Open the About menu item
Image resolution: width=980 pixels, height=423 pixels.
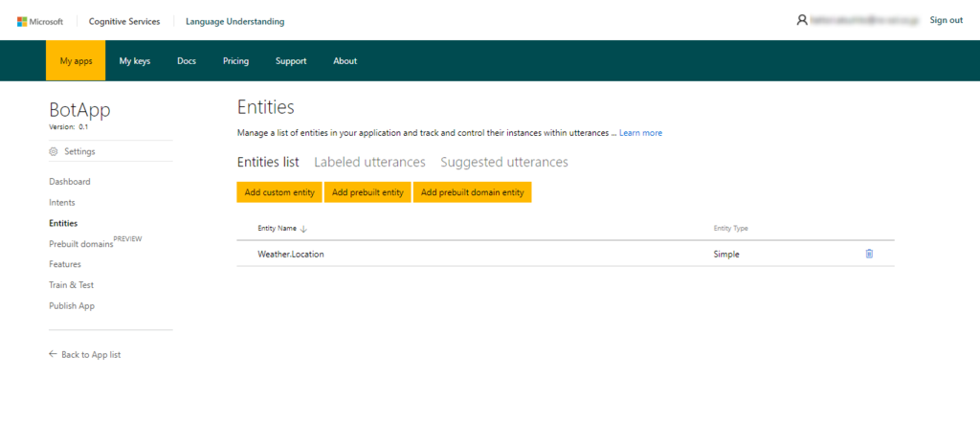(x=345, y=60)
